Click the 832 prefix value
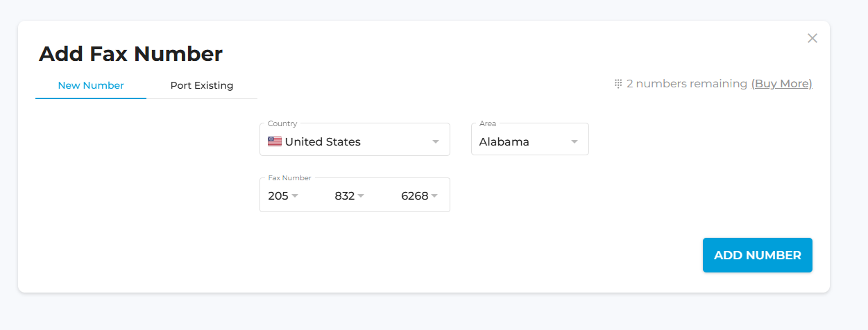The width and height of the screenshot is (868, 330). click(x=344, y=196)
